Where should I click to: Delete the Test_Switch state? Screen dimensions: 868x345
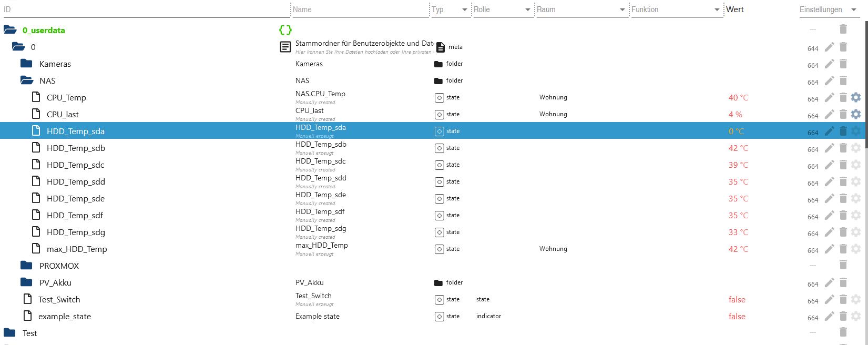[843, 299]
